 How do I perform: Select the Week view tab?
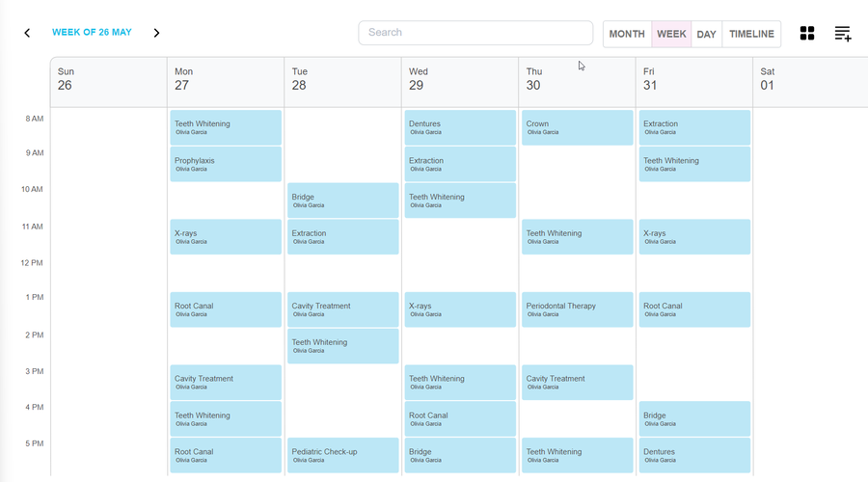(671, 34)
